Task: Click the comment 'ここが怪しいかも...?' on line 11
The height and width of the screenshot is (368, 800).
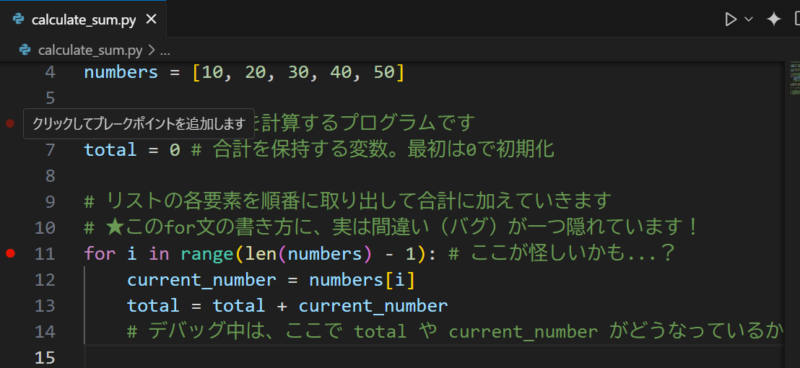Action: 561,253
